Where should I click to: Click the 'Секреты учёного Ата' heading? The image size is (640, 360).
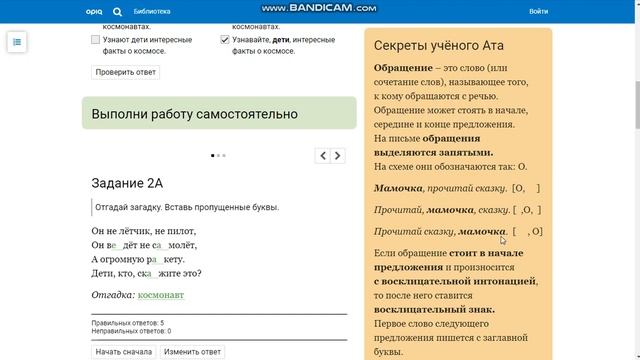coord(439,45)
